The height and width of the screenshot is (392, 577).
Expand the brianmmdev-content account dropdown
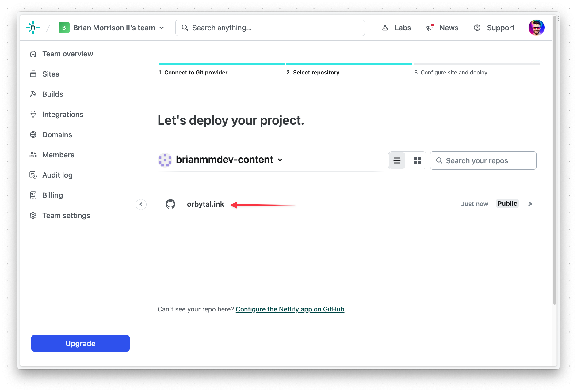[280, 160]
